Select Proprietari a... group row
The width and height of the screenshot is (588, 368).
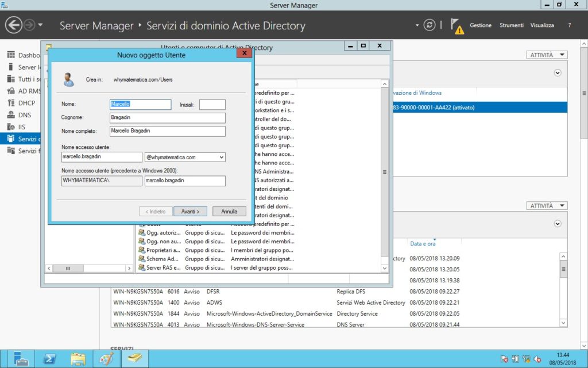[216, 250]
